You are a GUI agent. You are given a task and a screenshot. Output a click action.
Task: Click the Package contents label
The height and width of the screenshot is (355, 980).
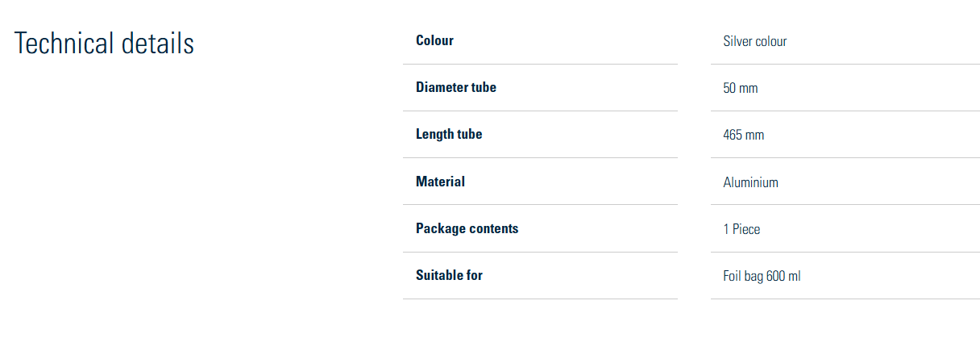pos(467,228)
